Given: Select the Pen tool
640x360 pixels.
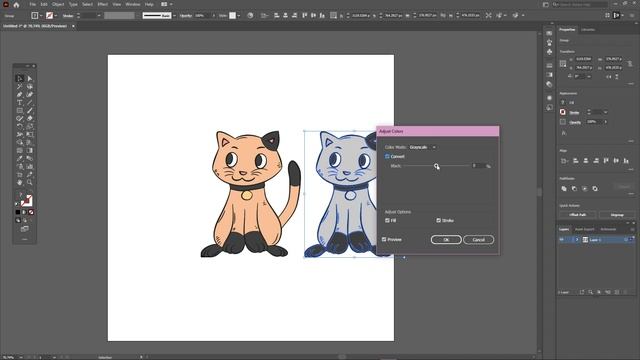Looking at the screenshot, I should 20,94.
